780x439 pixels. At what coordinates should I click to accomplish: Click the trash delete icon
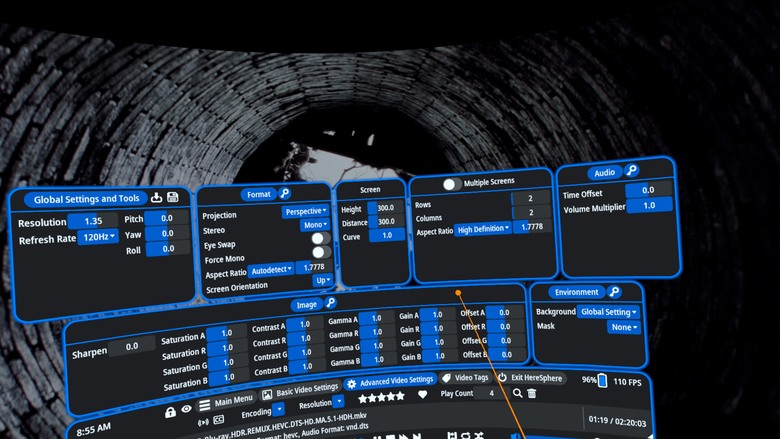pos(532,393)
